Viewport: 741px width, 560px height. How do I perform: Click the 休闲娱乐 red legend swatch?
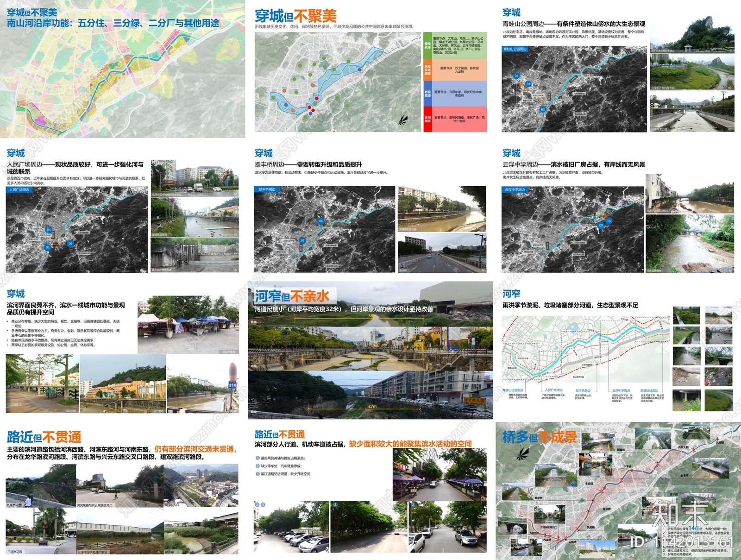(x=427, y=119)
